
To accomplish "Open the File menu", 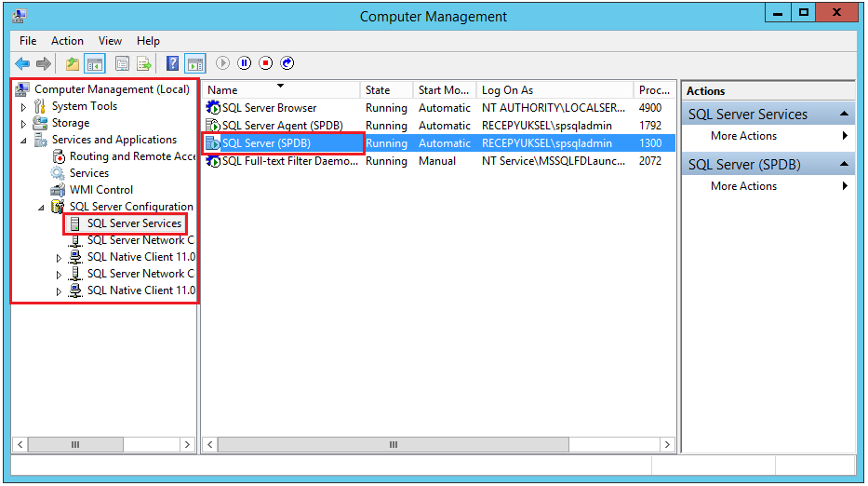I will (28, 40).
